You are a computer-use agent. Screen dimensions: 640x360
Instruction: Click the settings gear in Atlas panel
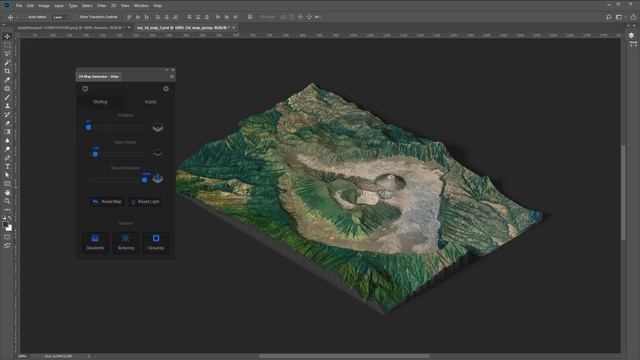pos(166,89)
